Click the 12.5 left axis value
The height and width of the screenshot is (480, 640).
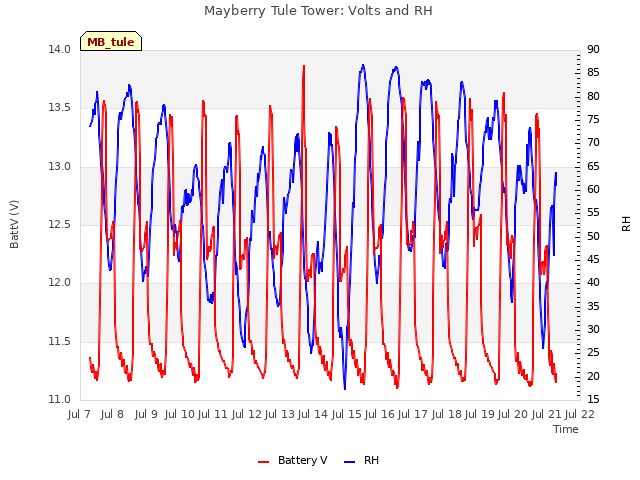[x=59, y=224]
